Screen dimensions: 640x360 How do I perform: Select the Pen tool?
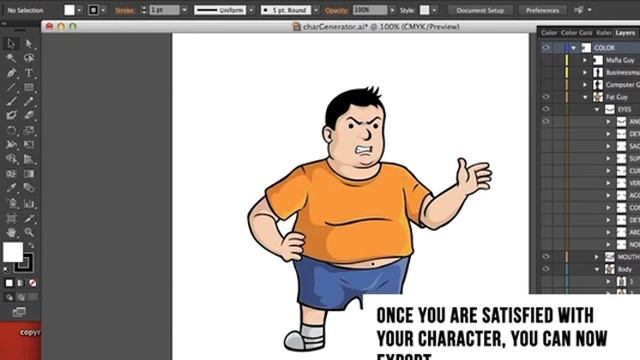pyautogui.click(x=11, y=73)
